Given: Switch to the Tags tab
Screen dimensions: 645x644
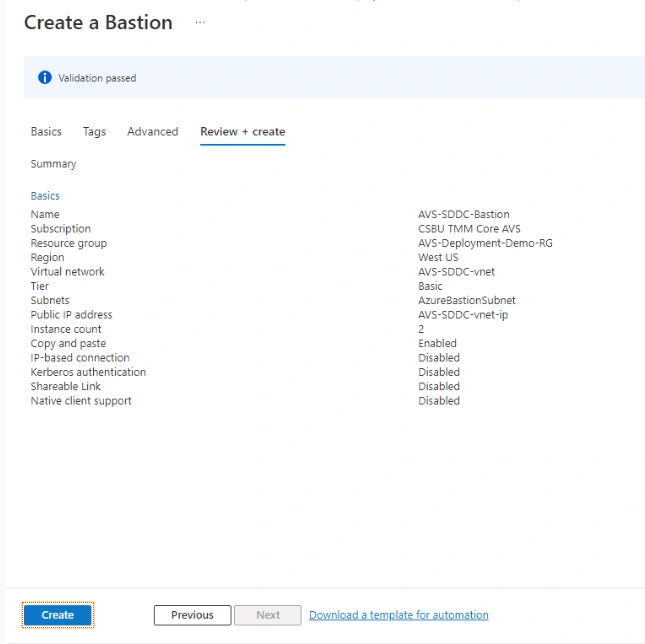Looking at the screenshot, I should [94, 132].
